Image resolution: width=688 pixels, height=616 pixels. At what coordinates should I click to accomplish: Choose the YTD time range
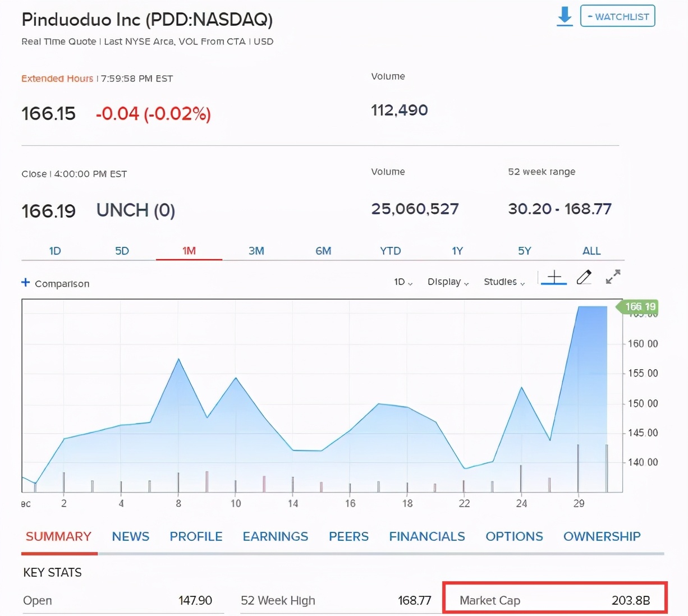pos(390,251)
